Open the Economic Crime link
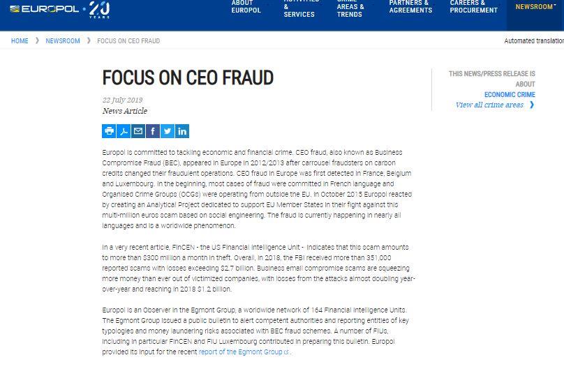Screen dimensions: 564x392 tap(510, 94)
